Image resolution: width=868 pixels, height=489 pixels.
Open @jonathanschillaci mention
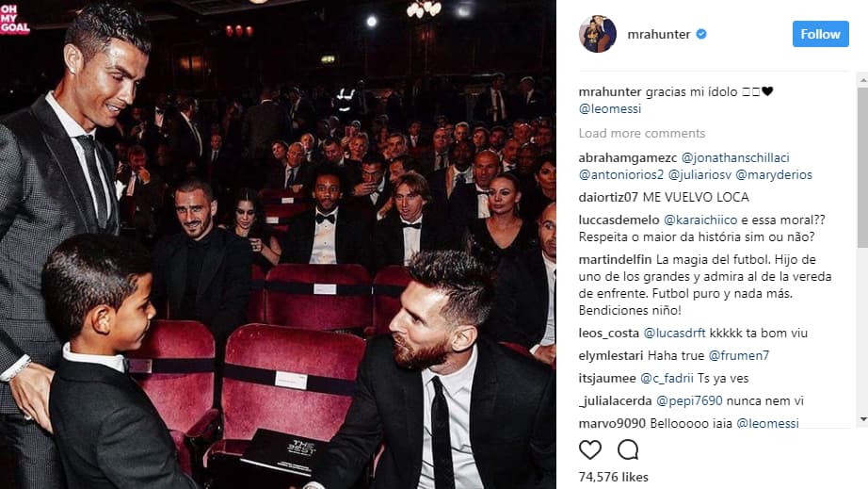click(x=735, y=158)
